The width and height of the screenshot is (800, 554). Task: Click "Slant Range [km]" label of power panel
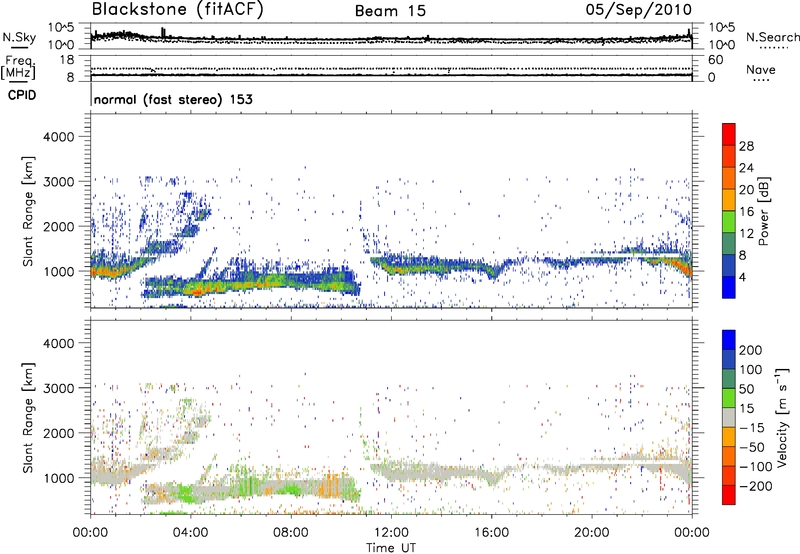[x=28, y=211]
